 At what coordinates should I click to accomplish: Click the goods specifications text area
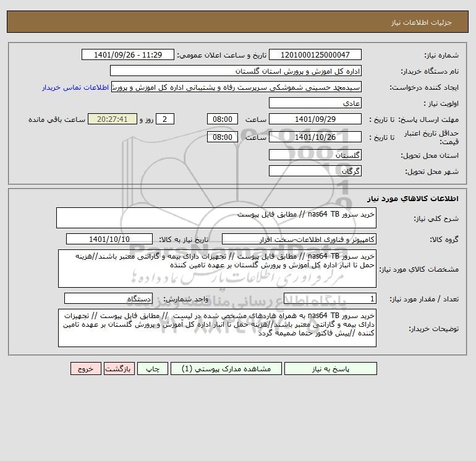[217, 269]
